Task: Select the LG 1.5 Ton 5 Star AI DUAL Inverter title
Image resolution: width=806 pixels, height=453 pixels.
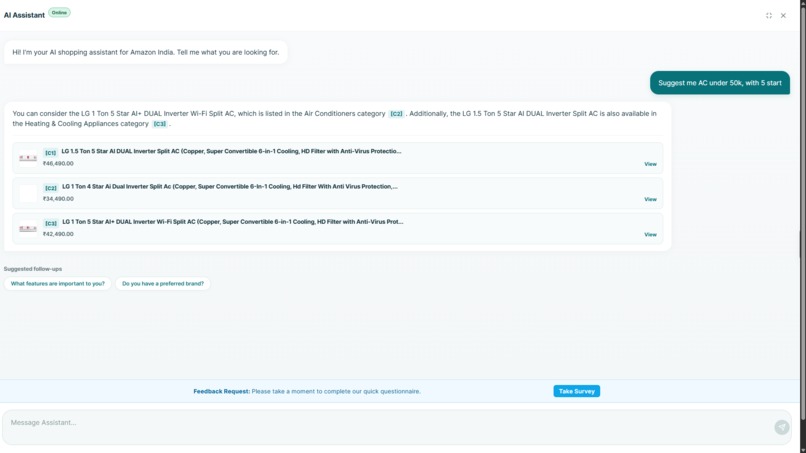Action: pos(231,151)
